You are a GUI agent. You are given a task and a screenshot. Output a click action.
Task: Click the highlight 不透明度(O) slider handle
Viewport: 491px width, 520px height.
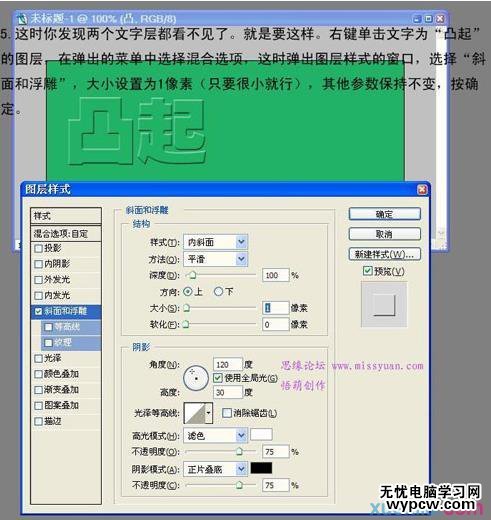pyautogui.click(x=239, y=452)
